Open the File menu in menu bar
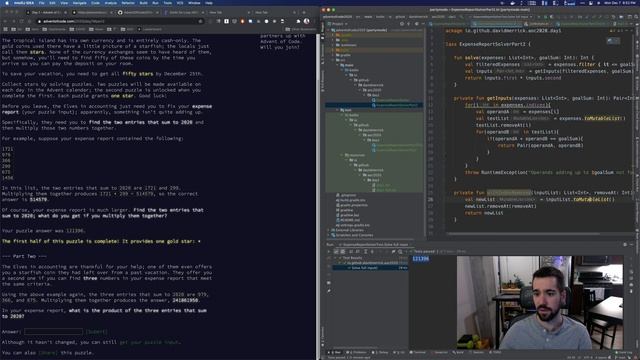The width and height of the screenshot is (640, 360). point(42,3)
